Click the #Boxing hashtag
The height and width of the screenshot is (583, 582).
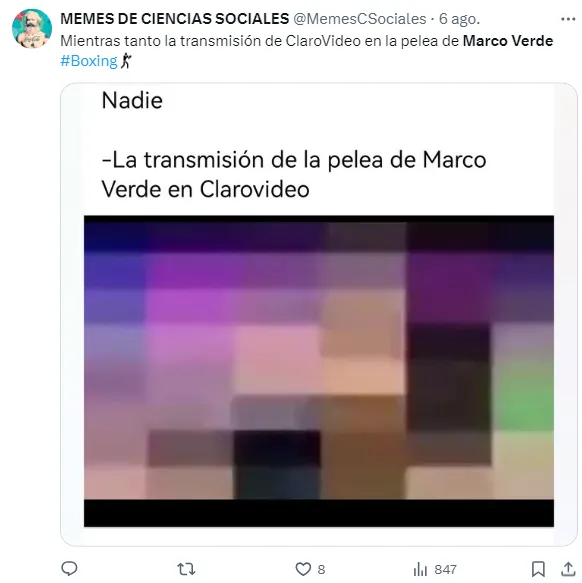click(89, 61)
